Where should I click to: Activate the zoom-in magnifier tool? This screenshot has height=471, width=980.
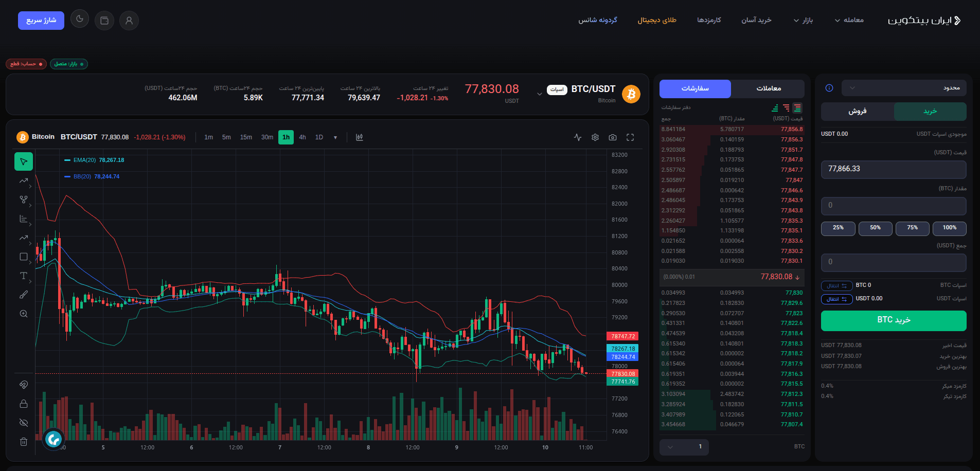tap(24, 314)
